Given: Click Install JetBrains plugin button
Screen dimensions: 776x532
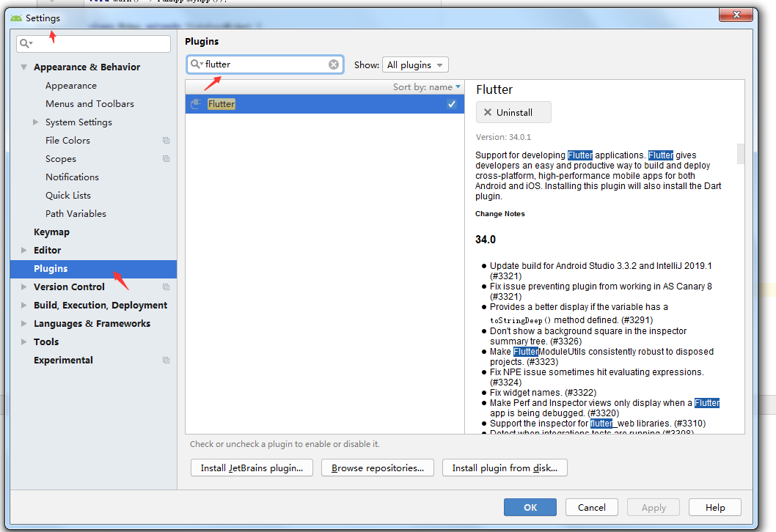Looking at the screenshot, I should [x=252, y=468].
